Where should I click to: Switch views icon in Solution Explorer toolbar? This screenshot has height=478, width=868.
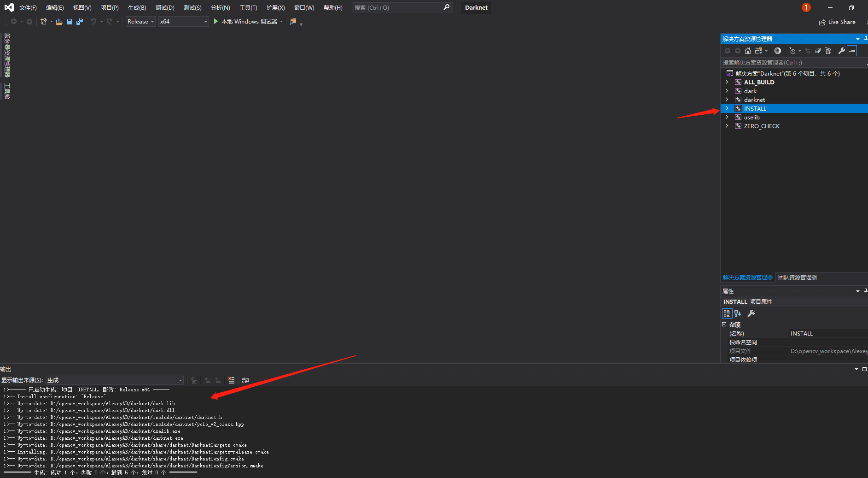(x=758, y=51)
